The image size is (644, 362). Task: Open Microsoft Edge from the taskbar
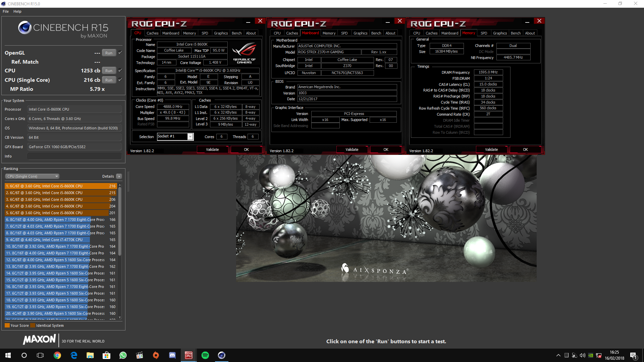click(74, 355)
